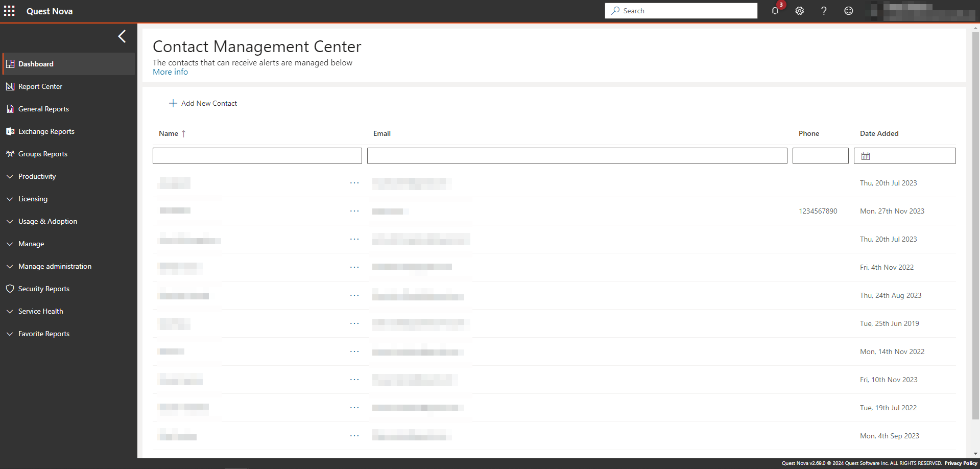This screenshot has height=469, width=980.
Task: Expand the Licensing menu
Action: point(33,199)
